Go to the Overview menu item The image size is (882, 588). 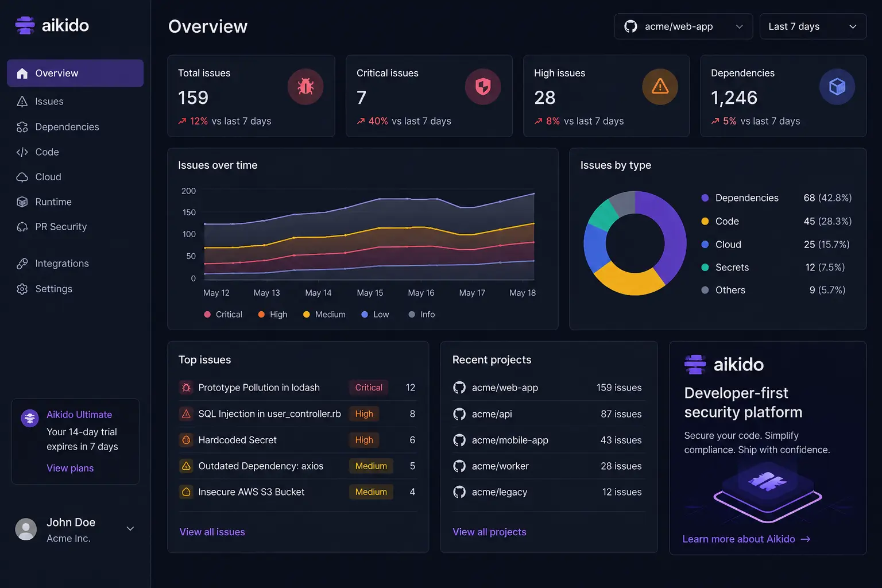click(75, 73)
